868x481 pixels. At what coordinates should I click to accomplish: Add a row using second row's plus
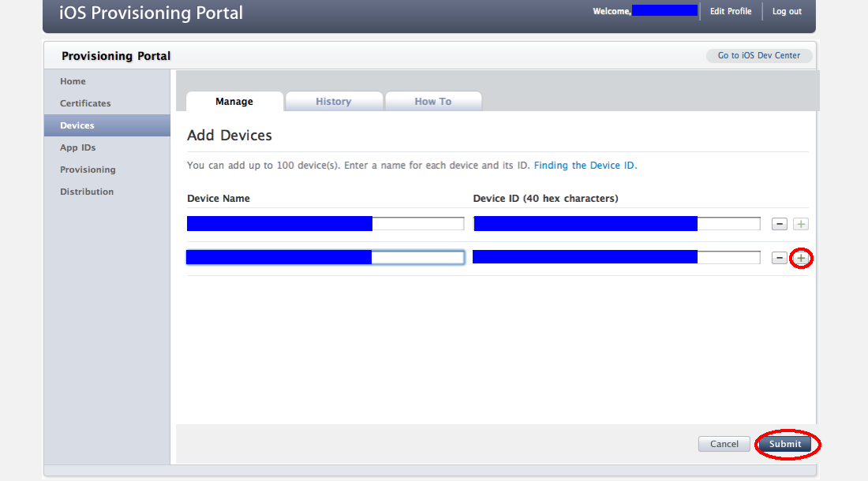(x=800, y=258)
